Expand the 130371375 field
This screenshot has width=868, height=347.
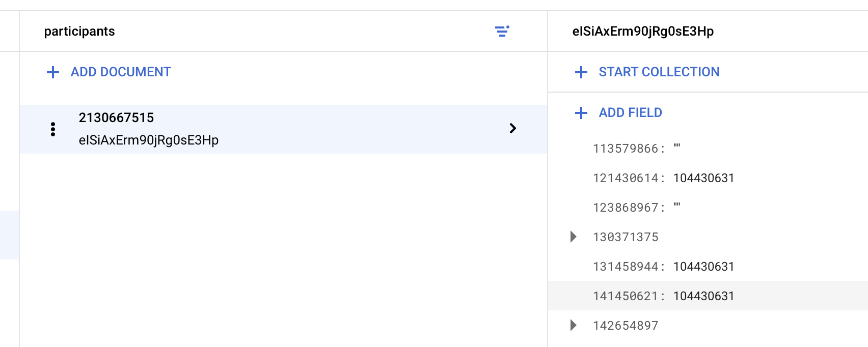[x=574, y=237]
